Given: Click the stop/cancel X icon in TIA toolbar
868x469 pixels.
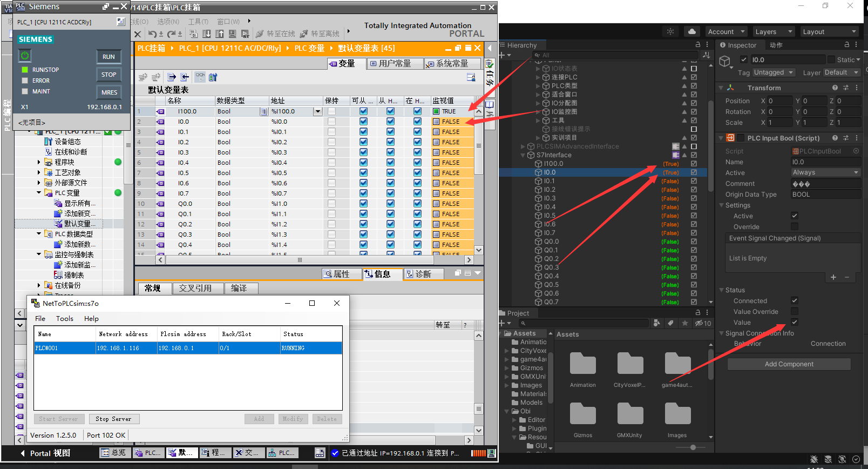Looking at the screenshot, I should point(138,34).
